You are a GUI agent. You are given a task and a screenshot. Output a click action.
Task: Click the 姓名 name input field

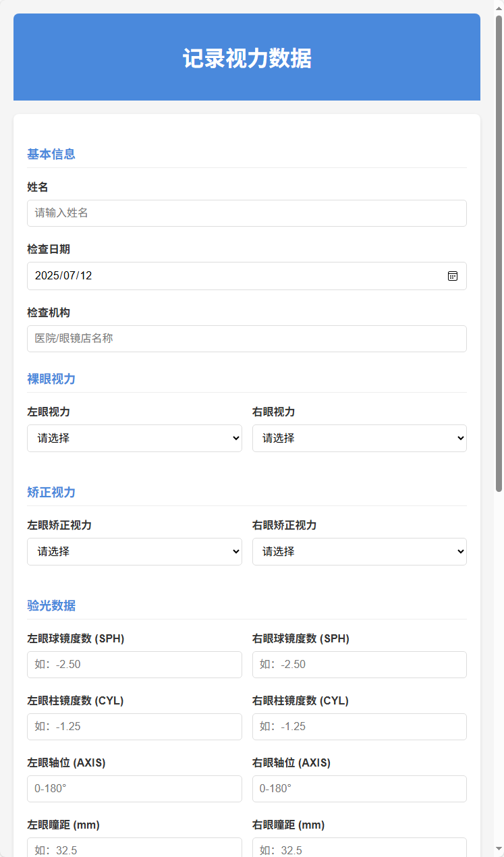pyautogui.click(x=246, y=213)
